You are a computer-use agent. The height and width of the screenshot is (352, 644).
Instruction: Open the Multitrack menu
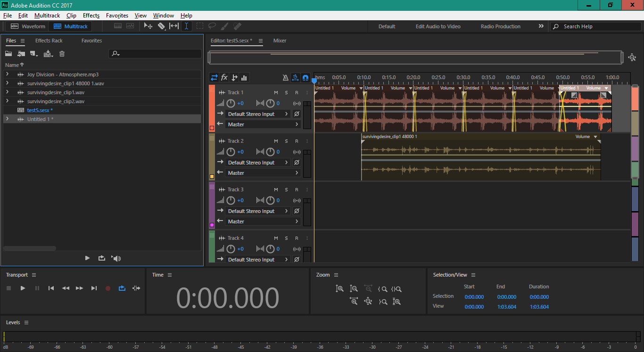47,16
